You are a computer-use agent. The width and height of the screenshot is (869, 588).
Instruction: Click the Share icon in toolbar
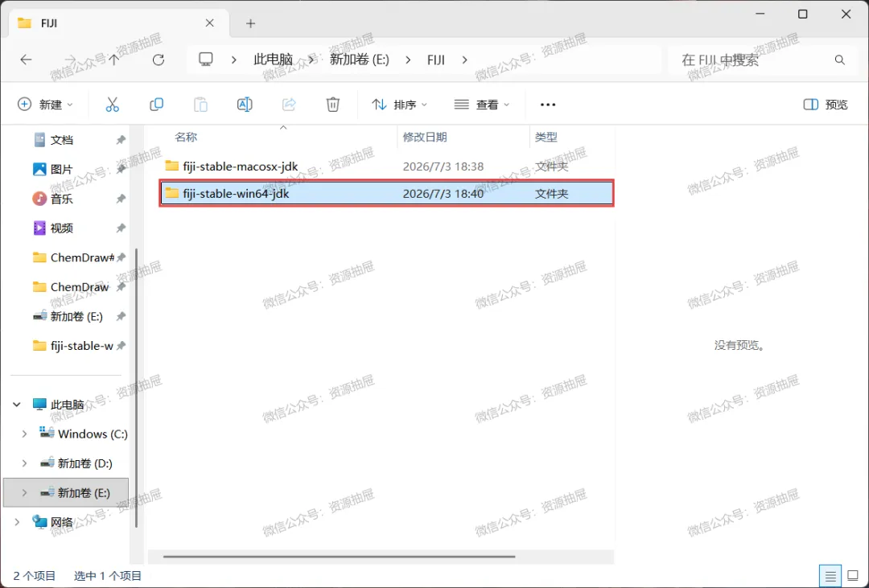click(289, 105)
